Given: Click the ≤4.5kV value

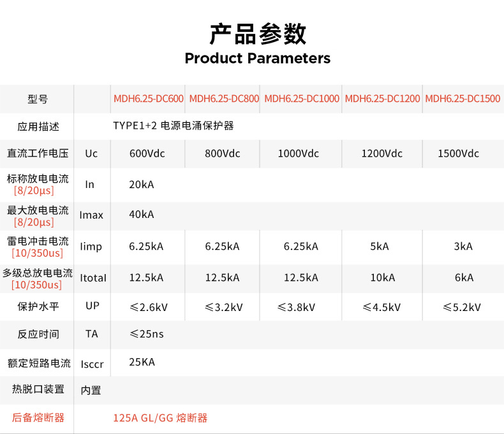Looking at the screenshot, I should [x=382, y=308].
